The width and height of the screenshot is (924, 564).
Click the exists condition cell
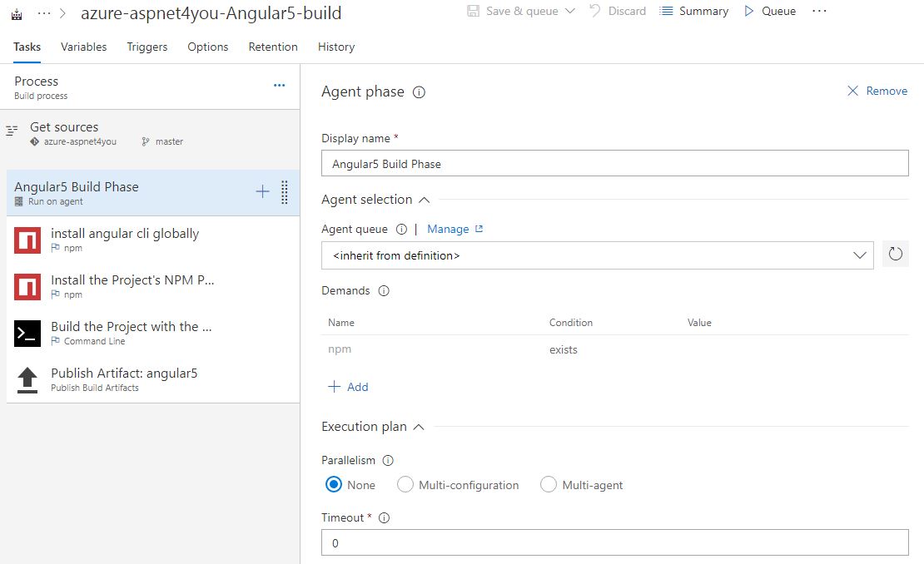click(x=564, y=349)
